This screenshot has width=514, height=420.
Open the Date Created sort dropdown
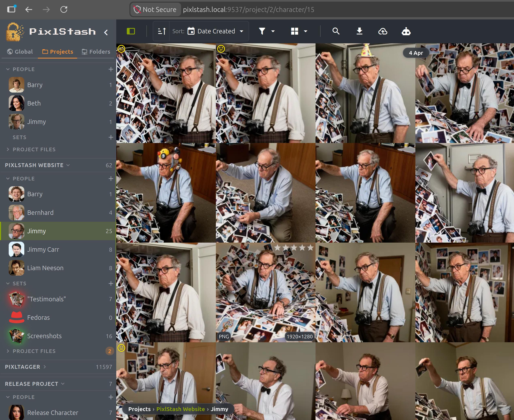click(x=216, y=31)
